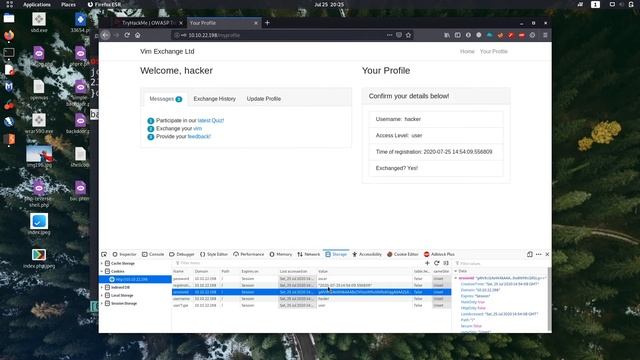Open the Firefox Library toolbar icon
Viewport: 640px width, 360px height.
[x=447, y=35]
